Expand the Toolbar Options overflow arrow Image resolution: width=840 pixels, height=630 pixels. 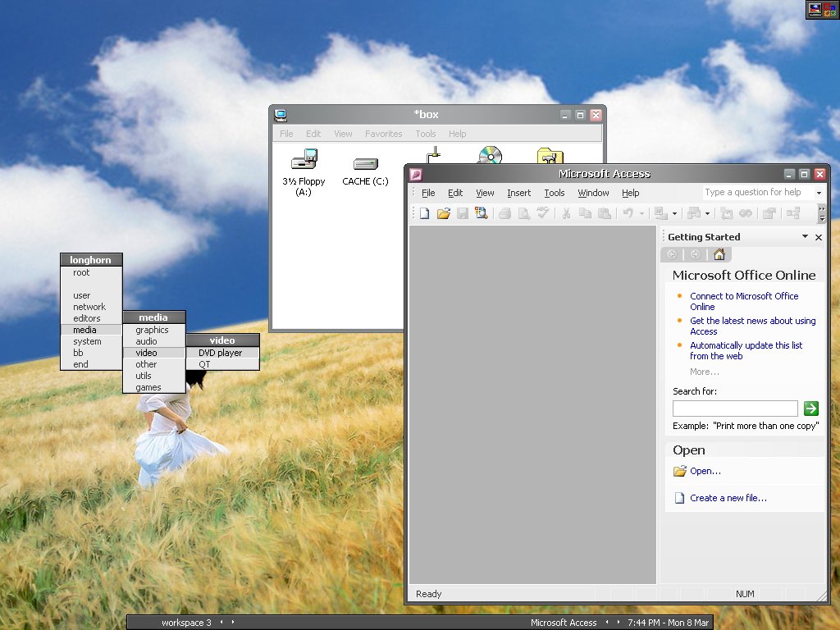(822, 213)
